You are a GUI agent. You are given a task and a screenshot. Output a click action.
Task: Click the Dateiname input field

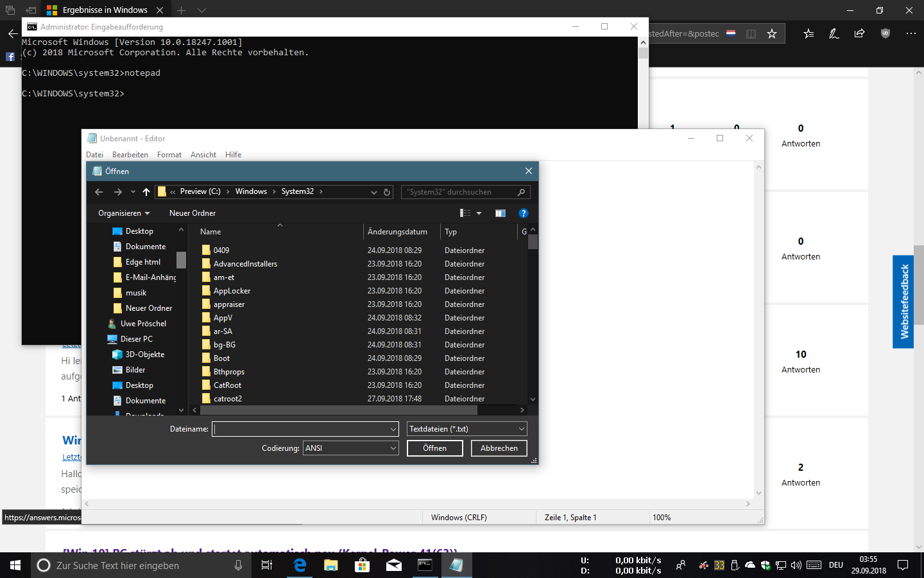[x=305, y=429]
